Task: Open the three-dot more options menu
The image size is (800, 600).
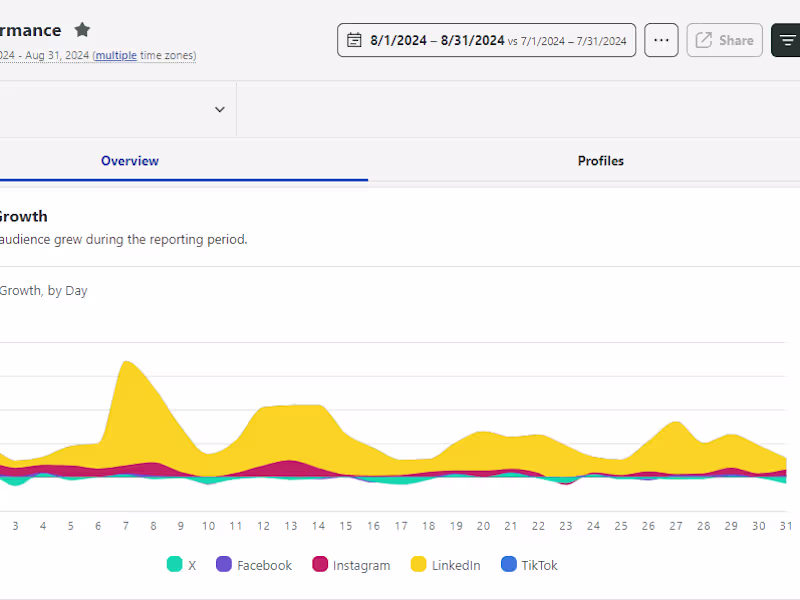Action: [x=661, y=40]
